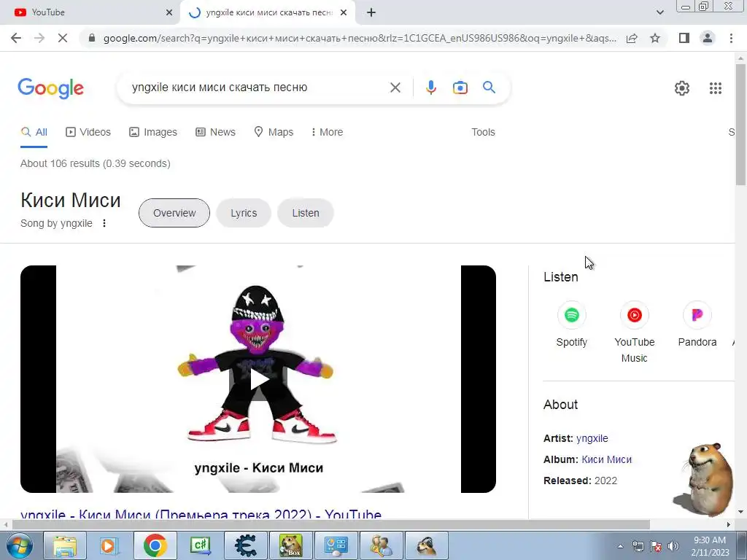Click the blue magnifier search button
Screen dimensions: 747x560
point(489,87)
